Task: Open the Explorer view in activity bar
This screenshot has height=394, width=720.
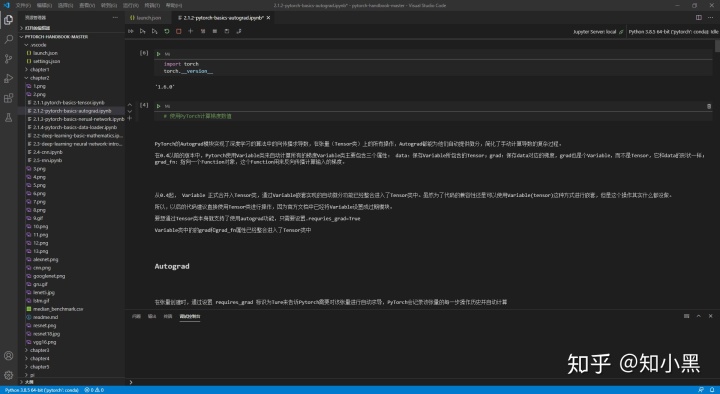Action: click(x=8, y=19)
